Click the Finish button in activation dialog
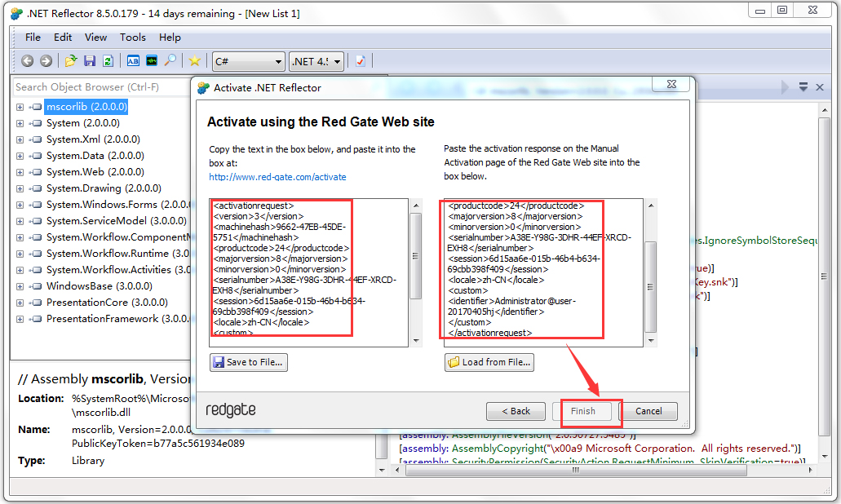Image resolution: width=841 pixels, height=504 pixels. click(x=586, y=411)
